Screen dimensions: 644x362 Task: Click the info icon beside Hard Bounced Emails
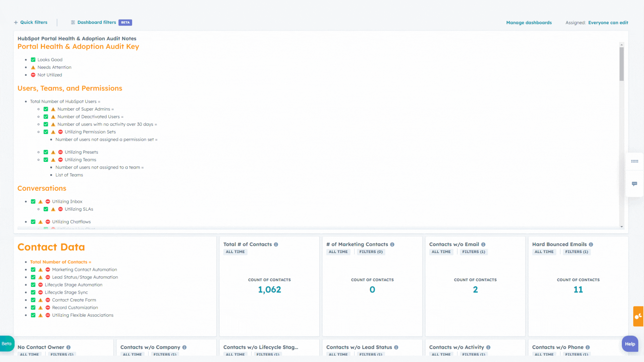tap(591, 244)
